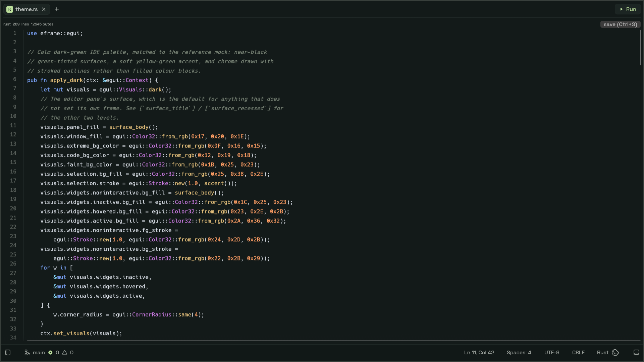Click the 'rust 289 lines 12545 bytes' info text
This screenshot has height=362, width=644.
[x=28, y=24]
